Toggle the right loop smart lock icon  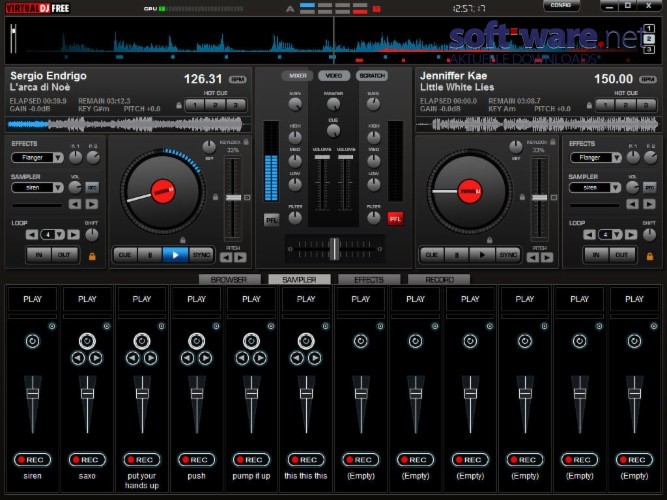[650, 256]
